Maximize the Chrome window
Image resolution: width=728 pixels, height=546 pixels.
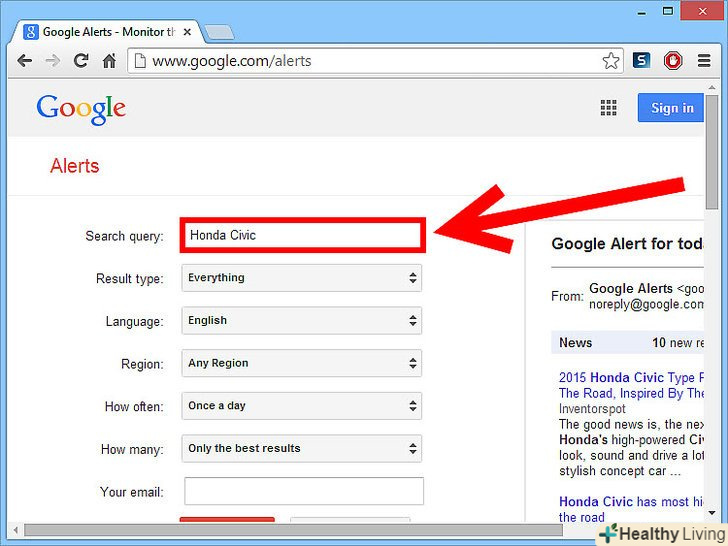point(668,11)
